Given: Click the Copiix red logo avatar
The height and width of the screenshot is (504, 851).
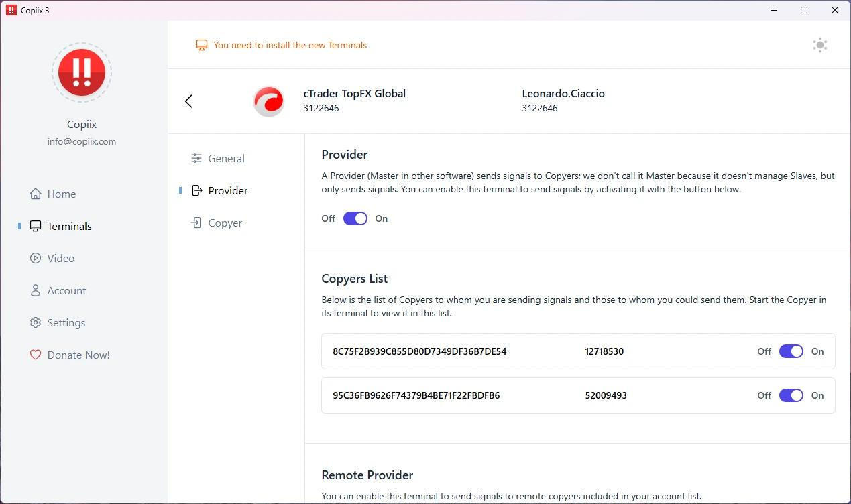Looking at the screenshot, I should [82, 72].
